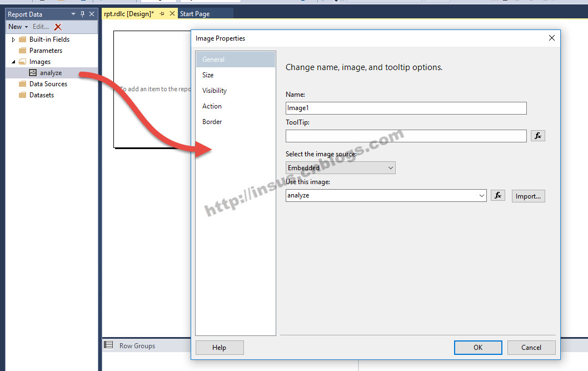Click the Import... button
This screenshot has height=371, width=588.
click(x=528, y=196)
